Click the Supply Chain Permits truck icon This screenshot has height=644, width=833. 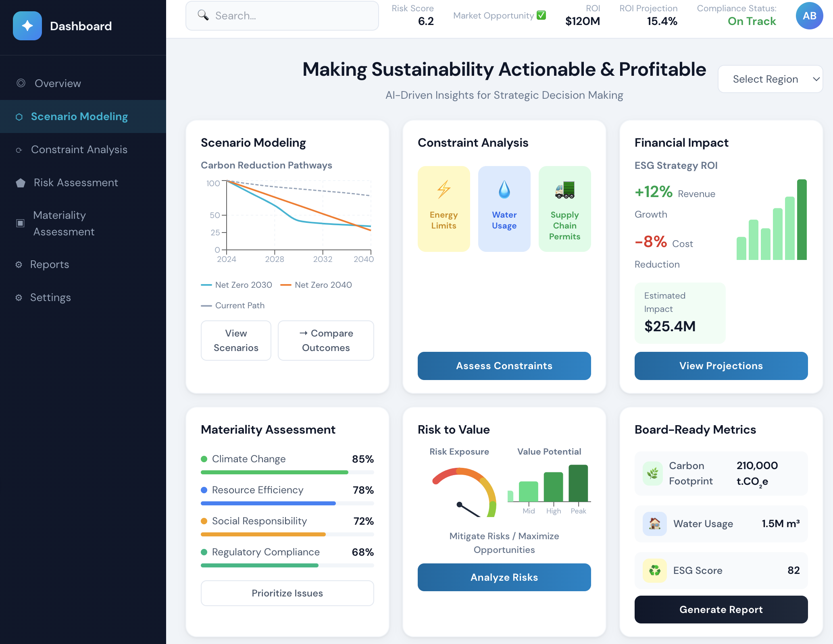click(564, 190)
